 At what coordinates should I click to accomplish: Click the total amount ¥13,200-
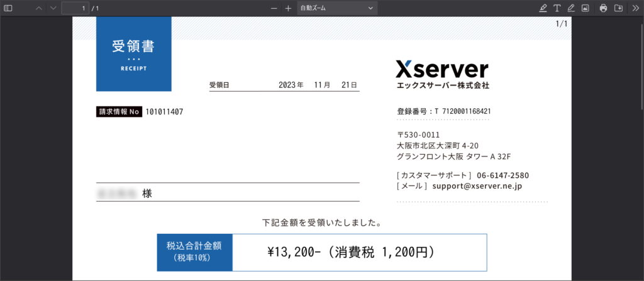(x=294, y=253)
